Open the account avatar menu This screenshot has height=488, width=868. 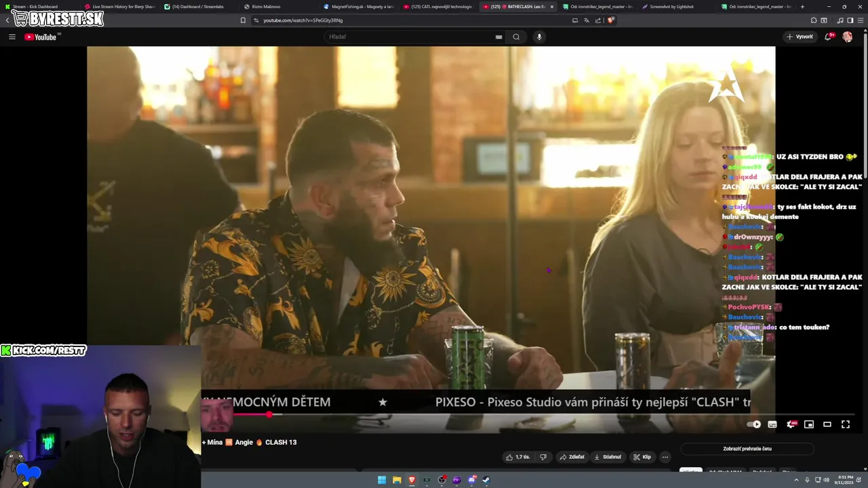pyautogui.click(x=847, y=37)
